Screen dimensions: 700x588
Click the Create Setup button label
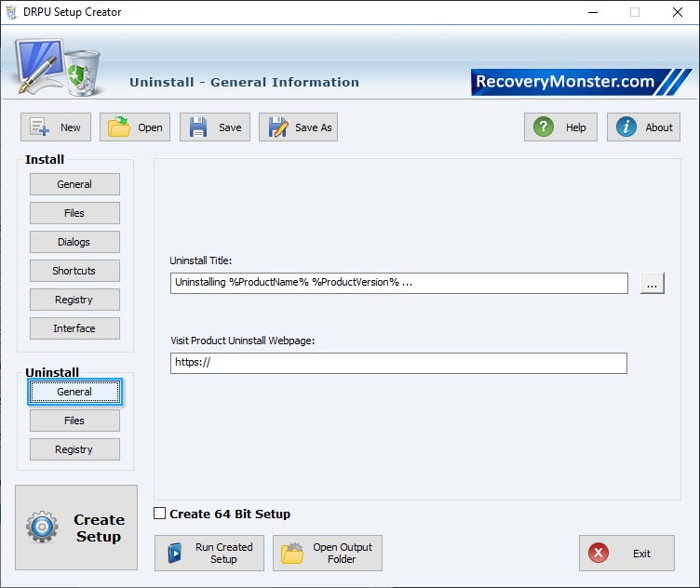click(99, 528)
